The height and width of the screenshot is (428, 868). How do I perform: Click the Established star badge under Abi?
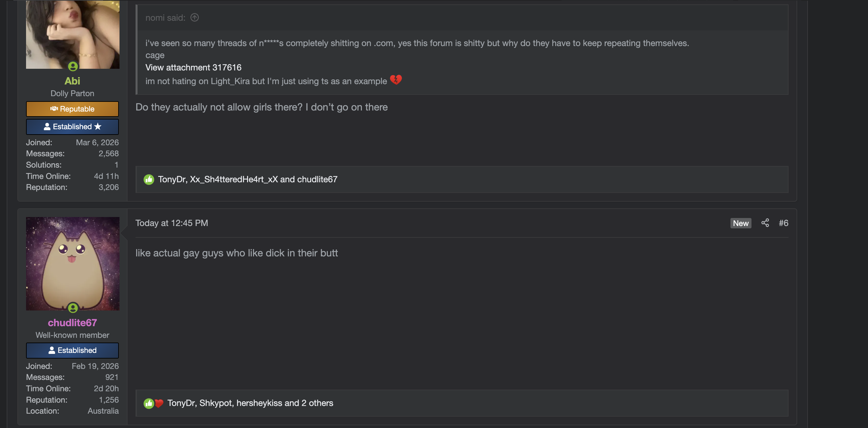coord(72,127)
